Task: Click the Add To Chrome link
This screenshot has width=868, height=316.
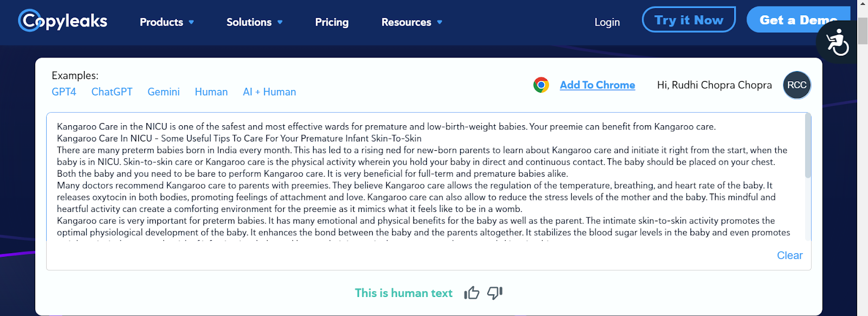Action: [597, 85]
